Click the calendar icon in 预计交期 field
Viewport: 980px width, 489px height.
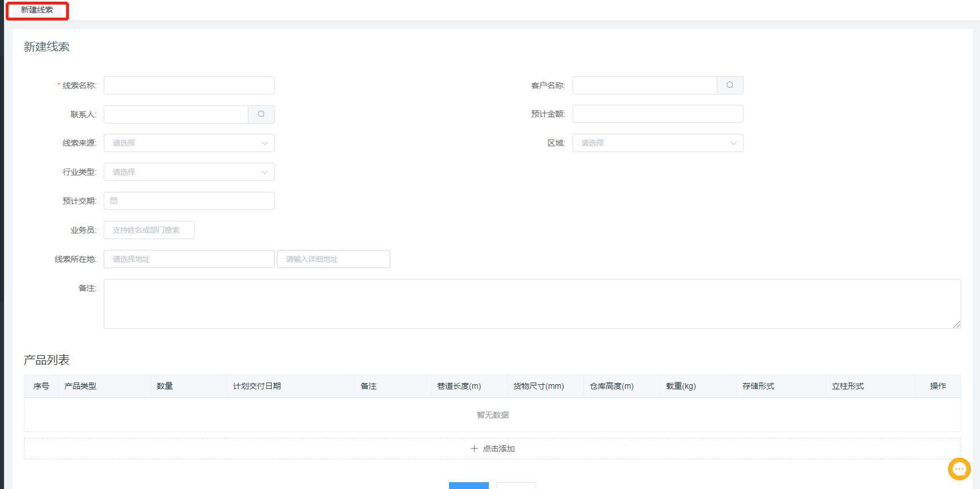pyautogui.click(x=114, y=201)
